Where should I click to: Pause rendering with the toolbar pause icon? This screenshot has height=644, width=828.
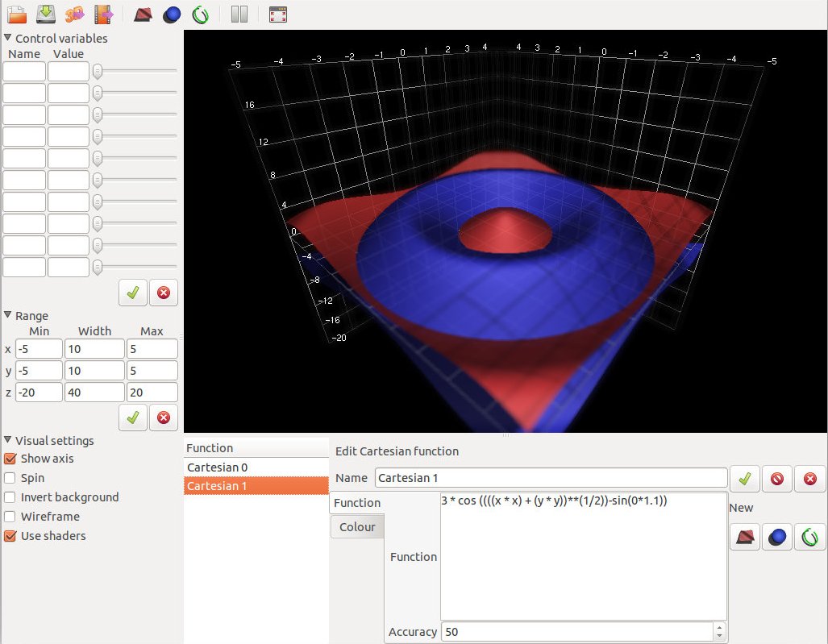pyautogui.click(x=239, y=15)
